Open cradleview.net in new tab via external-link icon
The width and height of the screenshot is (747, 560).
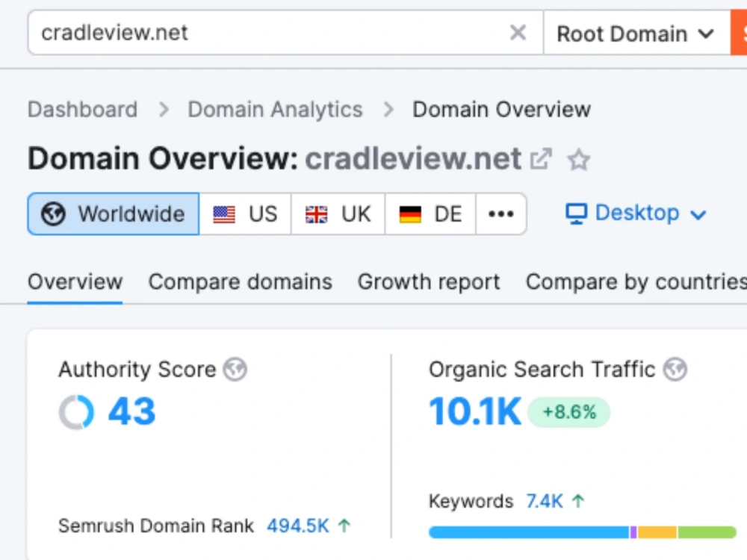541,159
